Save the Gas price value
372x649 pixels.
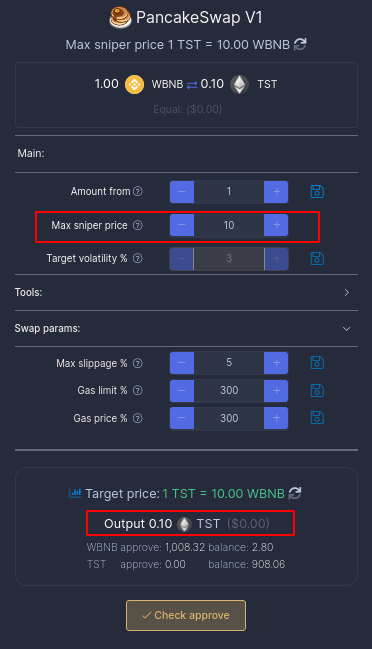pos(317,418)
